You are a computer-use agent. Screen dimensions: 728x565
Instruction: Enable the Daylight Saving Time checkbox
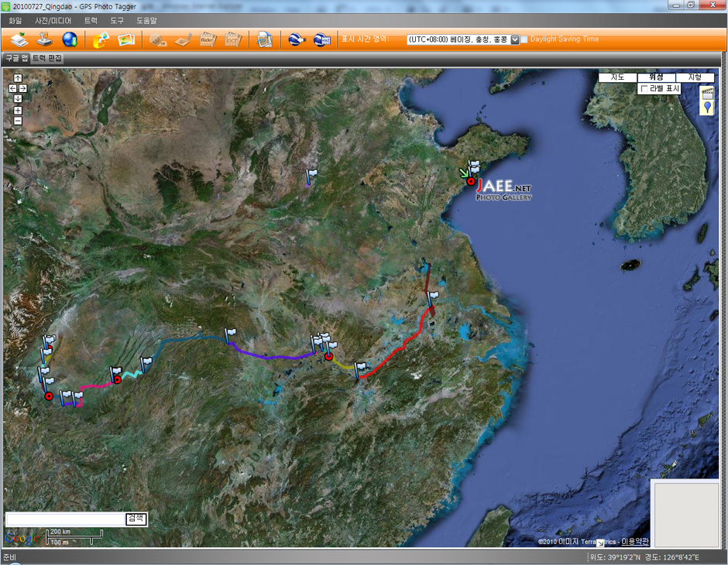[524, 39]
